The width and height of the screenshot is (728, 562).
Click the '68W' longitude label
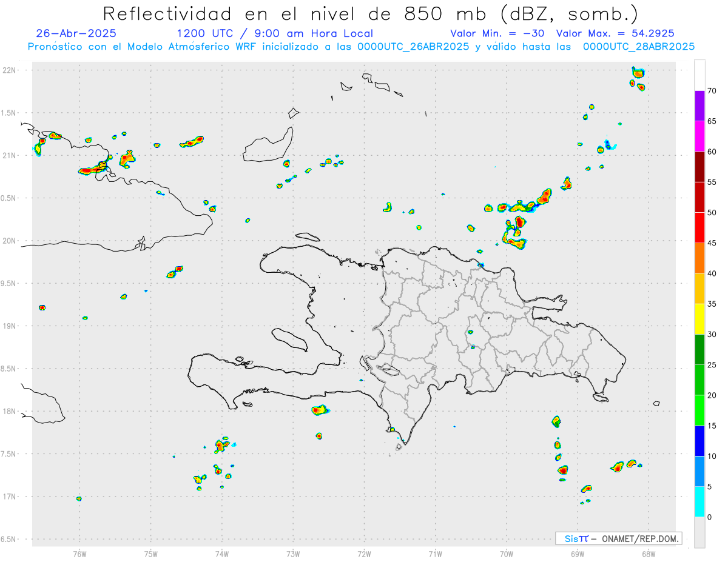coord(649,553)
